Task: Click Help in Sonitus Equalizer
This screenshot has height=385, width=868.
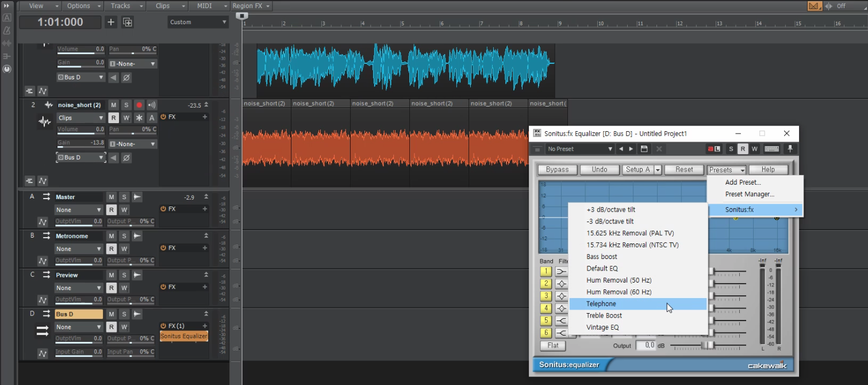Action: (x=768, y=170)
